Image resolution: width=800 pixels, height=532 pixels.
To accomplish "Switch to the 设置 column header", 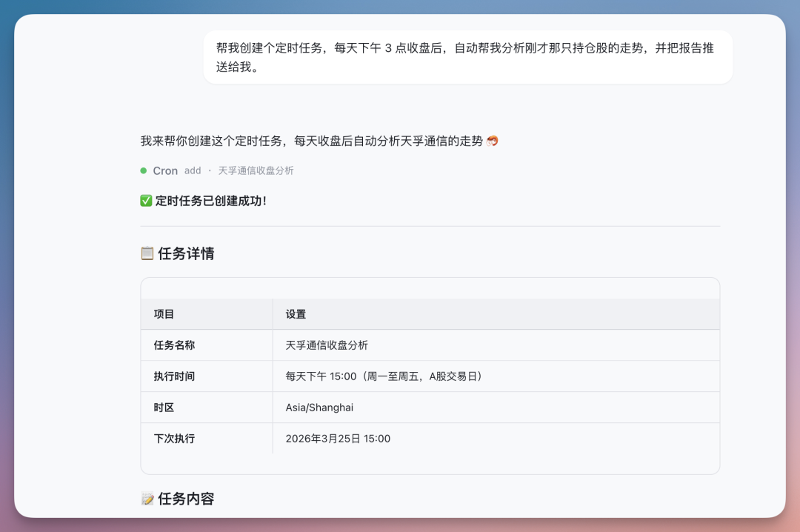I will pyautogui.click(x=296, y=313).
